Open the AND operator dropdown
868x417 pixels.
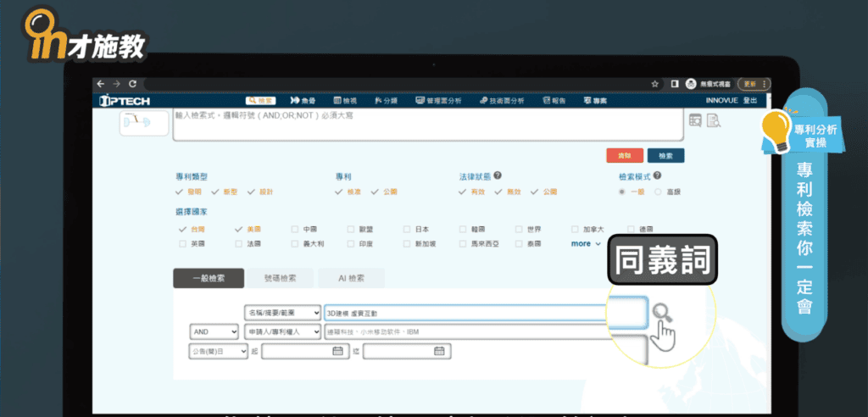click(214, 331)
